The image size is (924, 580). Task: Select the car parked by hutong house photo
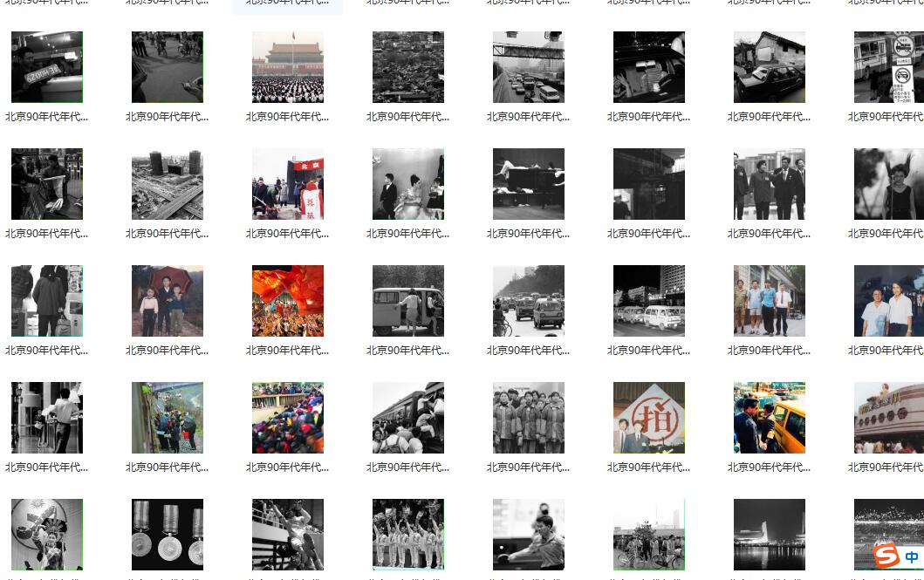click(770, 67)
